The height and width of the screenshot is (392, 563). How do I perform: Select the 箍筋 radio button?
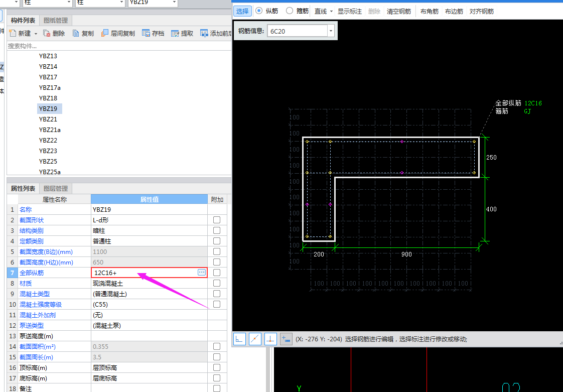(290, 11)
